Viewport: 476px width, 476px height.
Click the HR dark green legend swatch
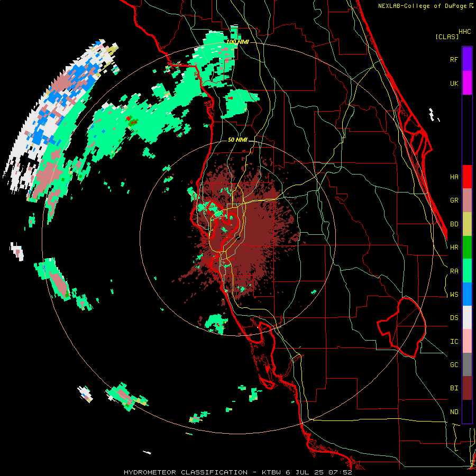click(x=467, y=248)
